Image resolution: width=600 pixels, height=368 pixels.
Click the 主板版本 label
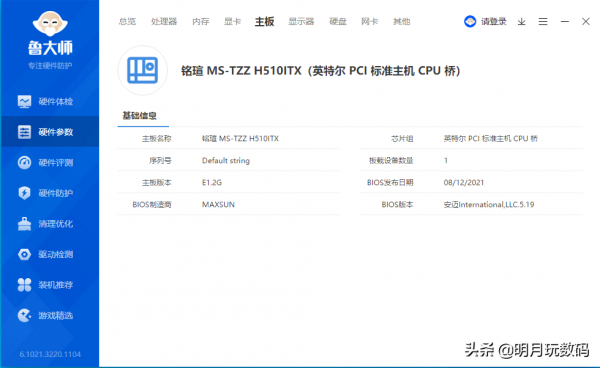157,182
